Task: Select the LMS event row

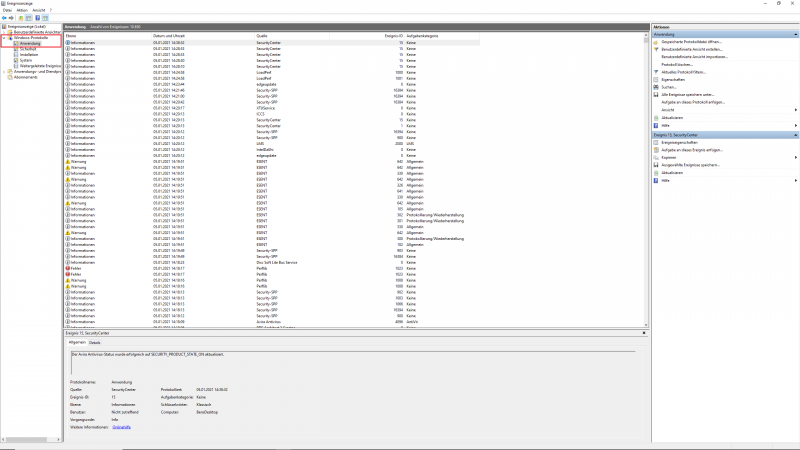Action: click(x=271, y=144)
